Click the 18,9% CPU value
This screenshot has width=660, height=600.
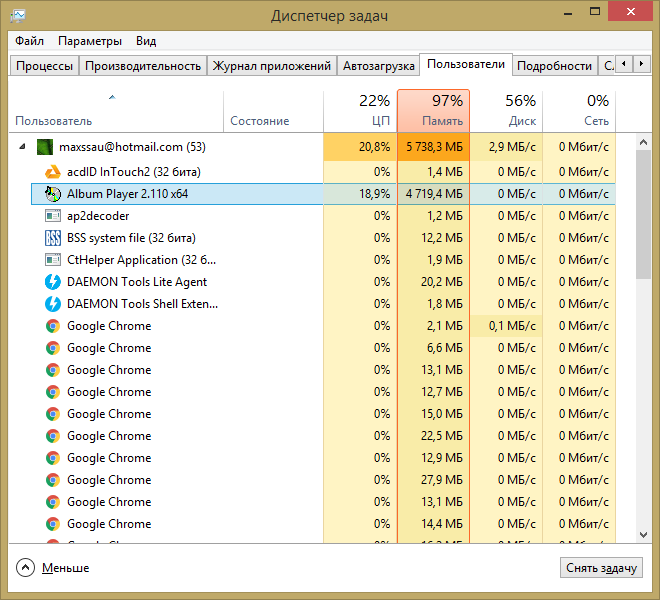click(x=374, y=194)
